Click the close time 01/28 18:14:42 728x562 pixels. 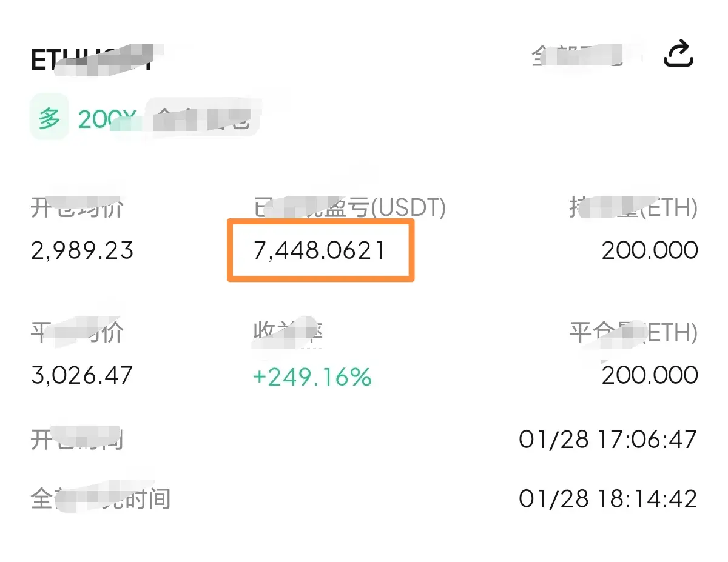(x=607, y=499)
